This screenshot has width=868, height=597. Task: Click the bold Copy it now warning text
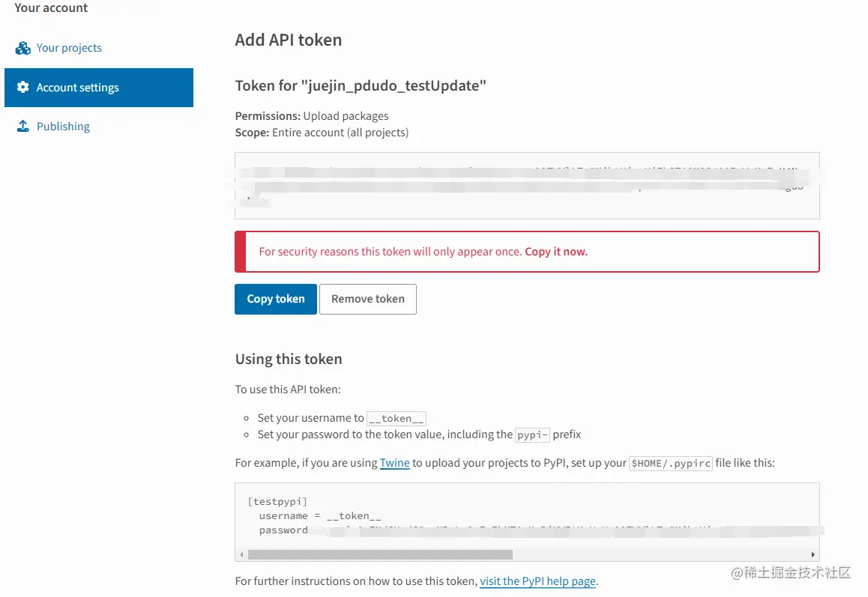point(555,252)
